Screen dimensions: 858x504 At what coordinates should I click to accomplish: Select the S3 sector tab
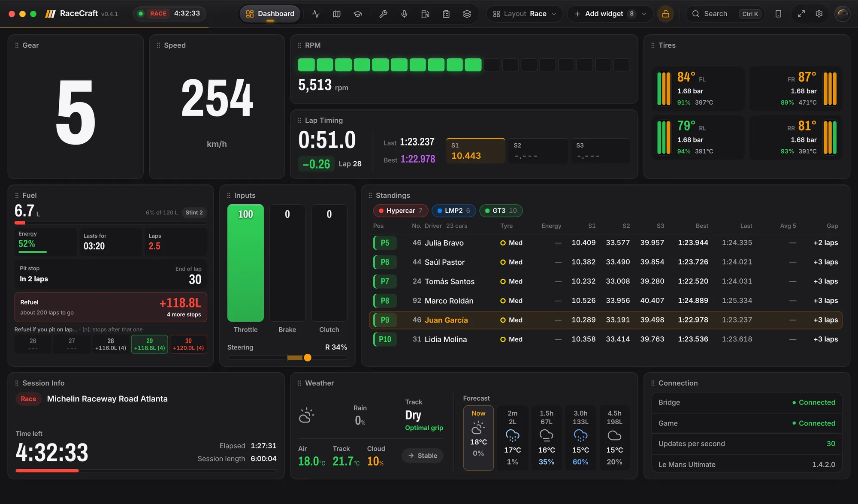[600, 151]
